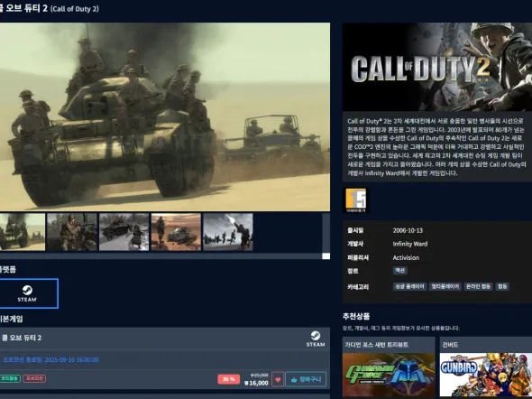Add the game to wishlist with the heart icon
This screenshot has width=532, height=399.
pos(278,379)
